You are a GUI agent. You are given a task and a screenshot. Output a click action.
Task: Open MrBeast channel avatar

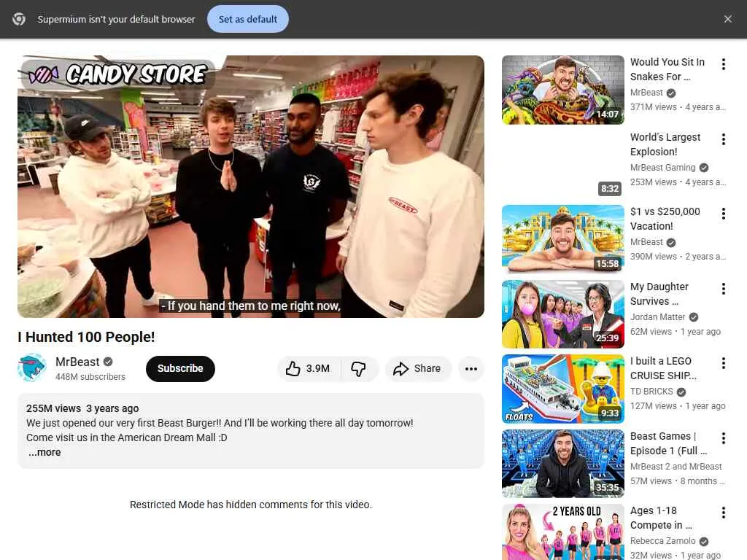pos(32,367)
